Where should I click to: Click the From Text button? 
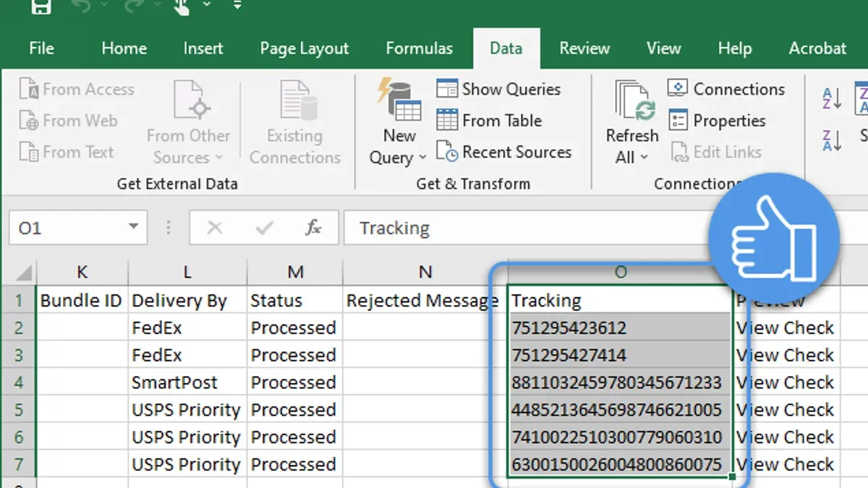coord(67,152)
